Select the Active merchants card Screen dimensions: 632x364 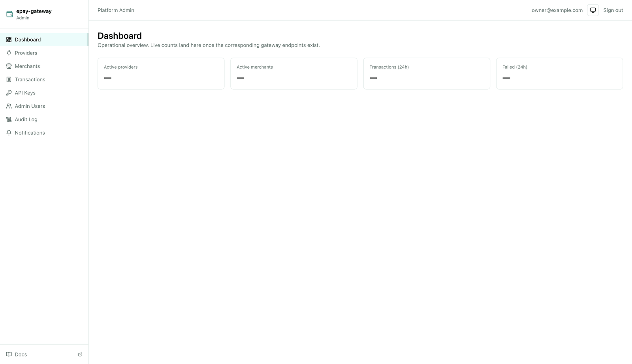(294, 73)
